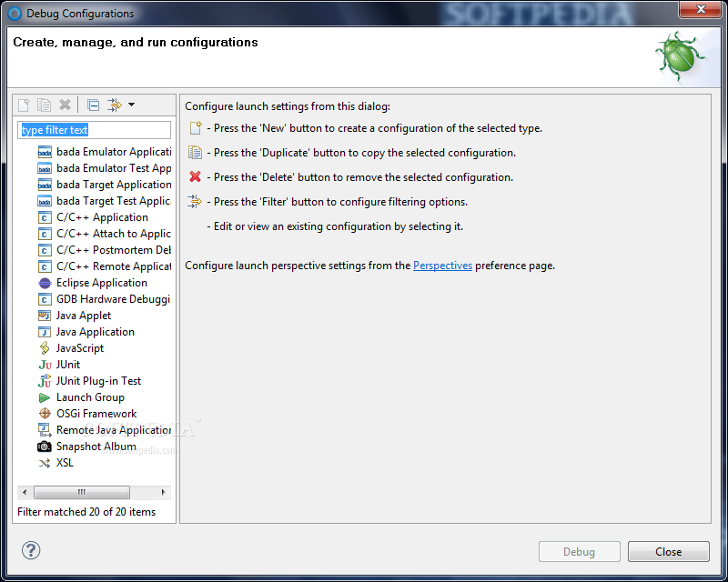Viewport: 728px width, 582px height.
Task: Select 'Snapshot Album' configuration type
Action: pos(96,447)
